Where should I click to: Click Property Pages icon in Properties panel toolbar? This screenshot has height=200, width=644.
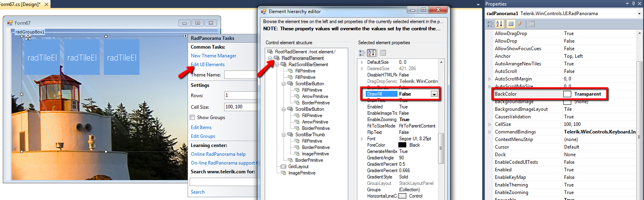click(x=531, y=24)
